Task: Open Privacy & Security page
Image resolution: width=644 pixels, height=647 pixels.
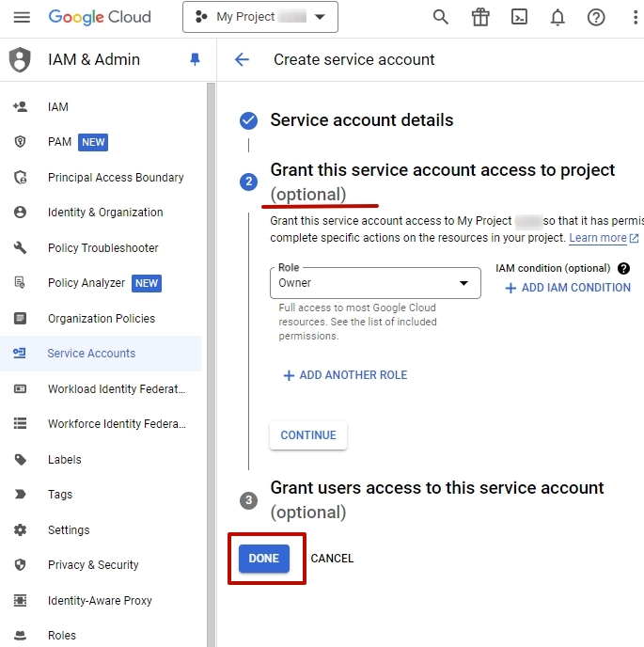Action: [102, 565]
